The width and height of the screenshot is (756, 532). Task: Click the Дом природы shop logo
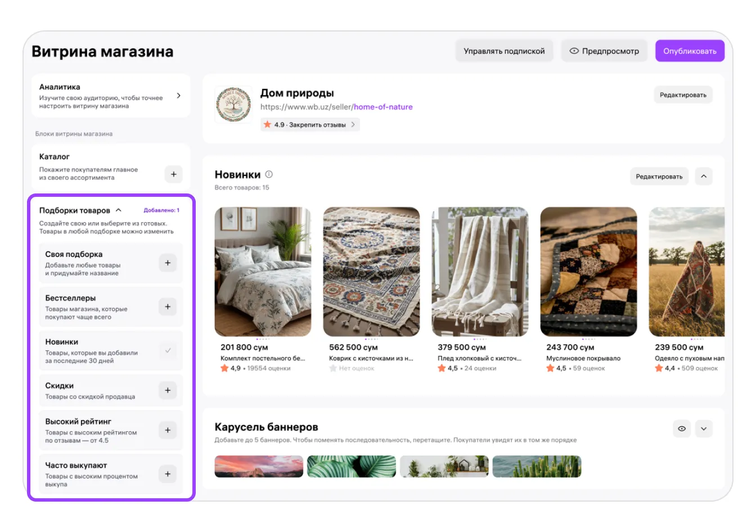point(233,105)
